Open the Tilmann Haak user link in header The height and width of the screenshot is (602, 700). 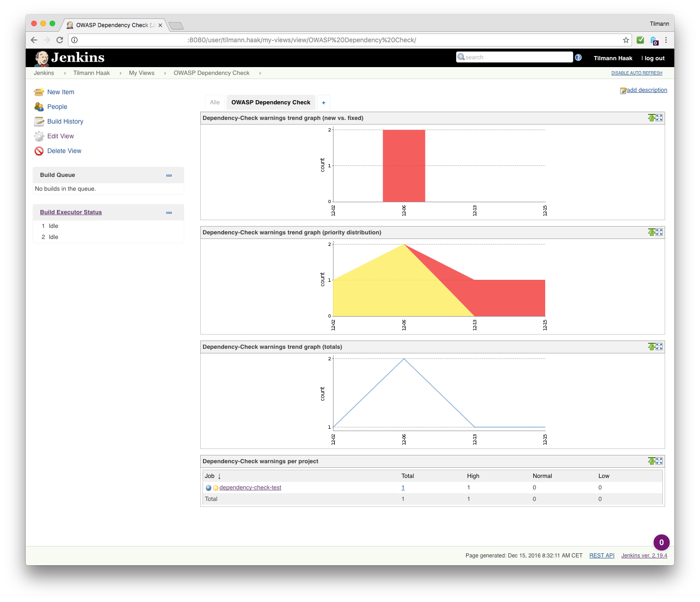tap(613, 58)
